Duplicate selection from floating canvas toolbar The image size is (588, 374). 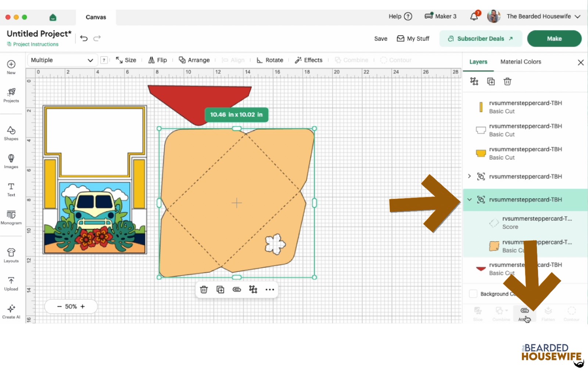(x=220, y=289)
